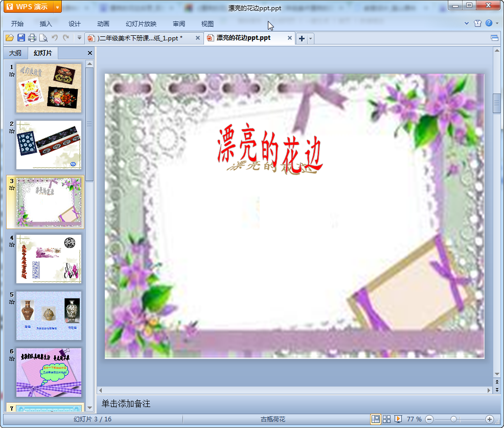Switch to Normal view icon

click(x=375, y=419)
